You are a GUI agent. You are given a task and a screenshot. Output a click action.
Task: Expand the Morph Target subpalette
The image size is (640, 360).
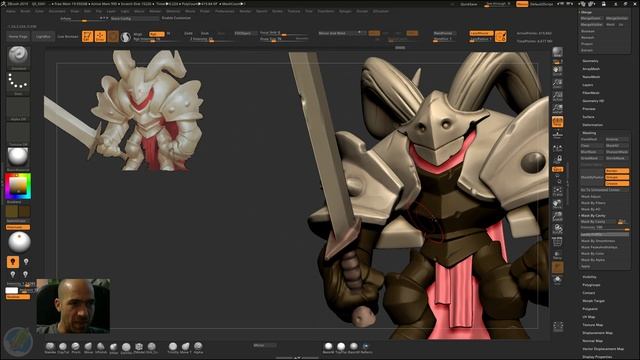(x=593, y=301)
